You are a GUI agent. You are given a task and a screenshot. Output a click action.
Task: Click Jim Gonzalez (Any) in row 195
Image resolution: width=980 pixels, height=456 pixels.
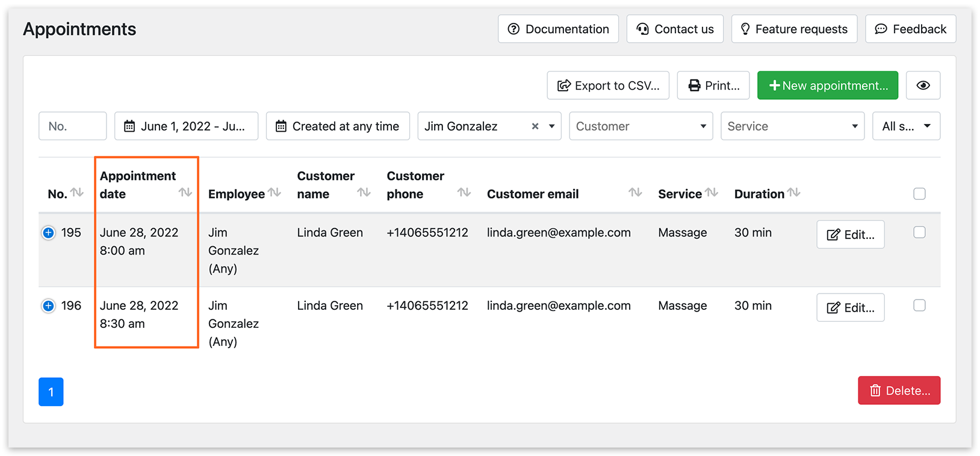coord(234,250)
